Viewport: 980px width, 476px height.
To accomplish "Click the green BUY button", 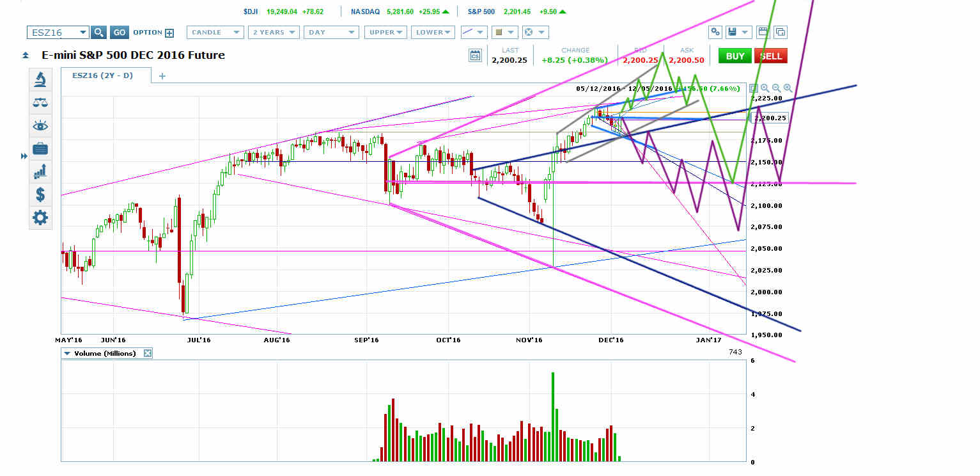I will (x=735, y=56).
